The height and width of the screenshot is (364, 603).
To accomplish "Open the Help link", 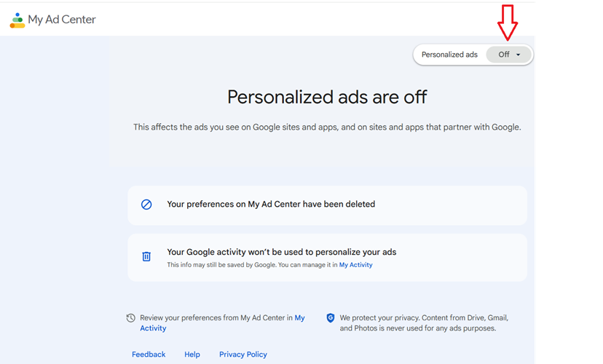I will 192,355.
